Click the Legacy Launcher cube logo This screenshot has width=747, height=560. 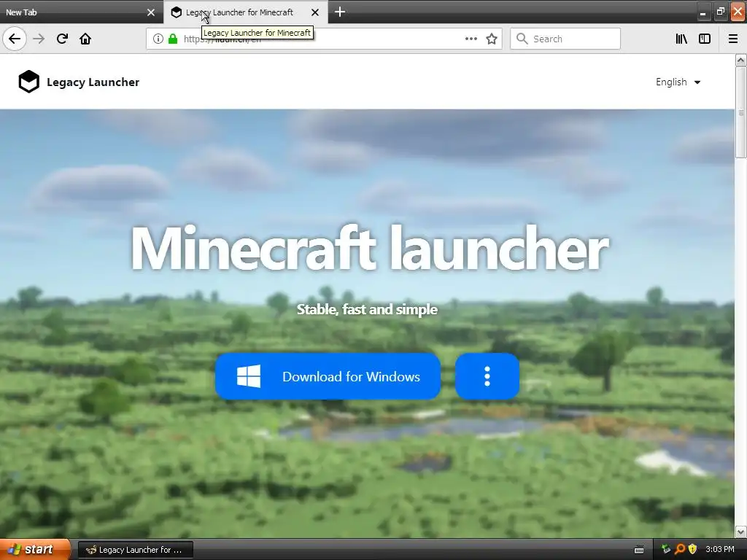[x=28, y=82]
